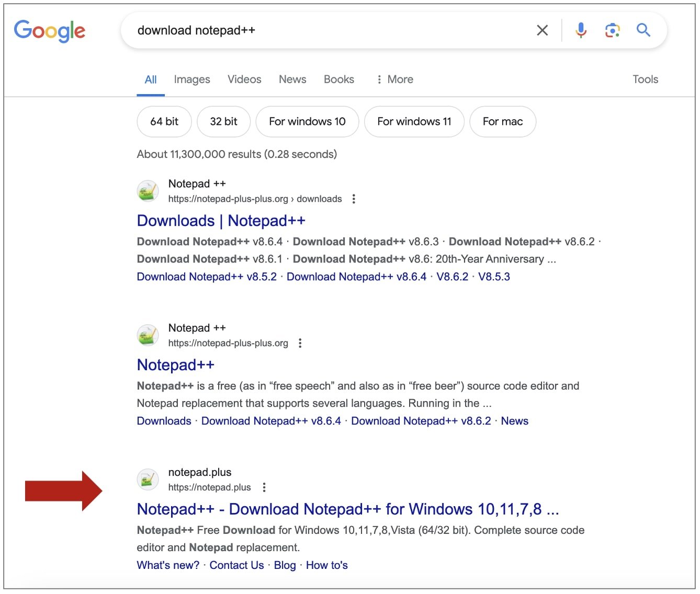This screenshot has height=594, width=700.
Task: Filter results with 64 bit chip
Action: pyautogui.click(x=164, y=121)
